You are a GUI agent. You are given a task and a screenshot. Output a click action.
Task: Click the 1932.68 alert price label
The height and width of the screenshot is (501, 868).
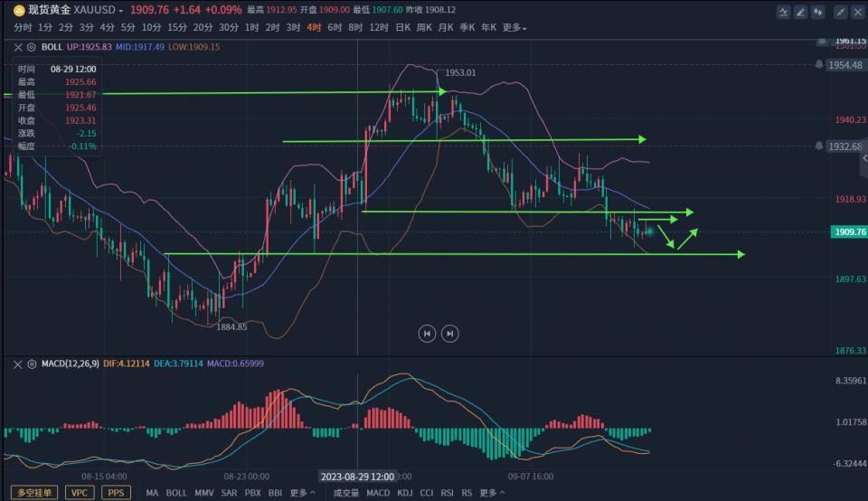845,147
